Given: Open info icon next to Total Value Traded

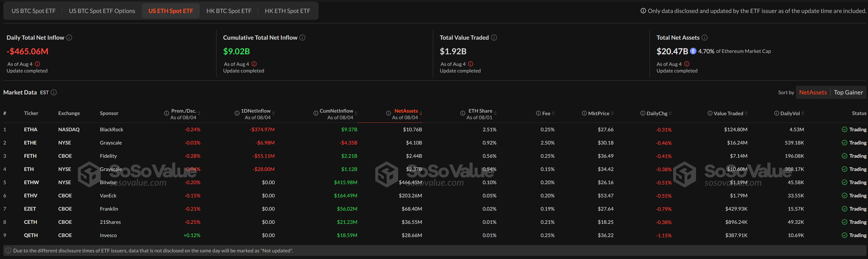Looking at the screenshot, I should click(494, 37).
